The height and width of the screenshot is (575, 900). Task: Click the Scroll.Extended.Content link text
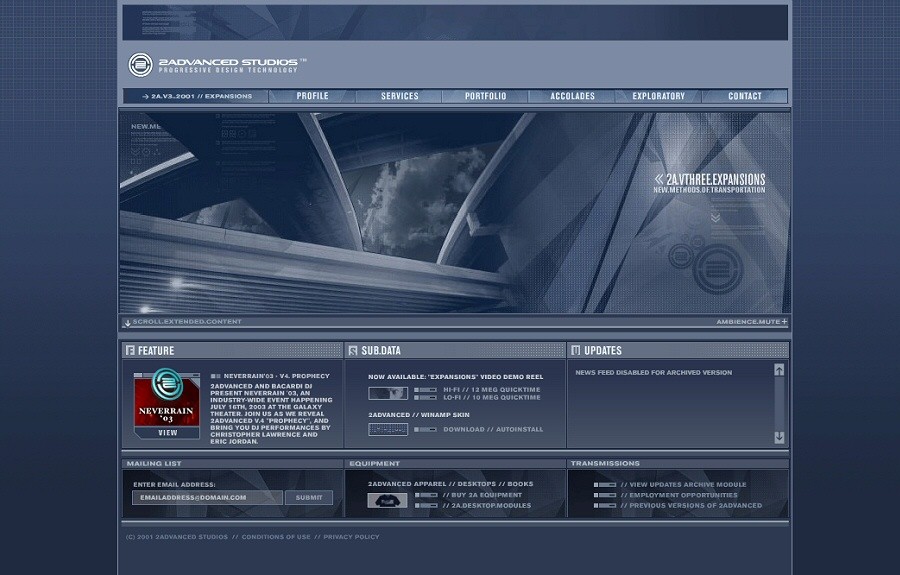pyautogui.click(x=187, y=322)
